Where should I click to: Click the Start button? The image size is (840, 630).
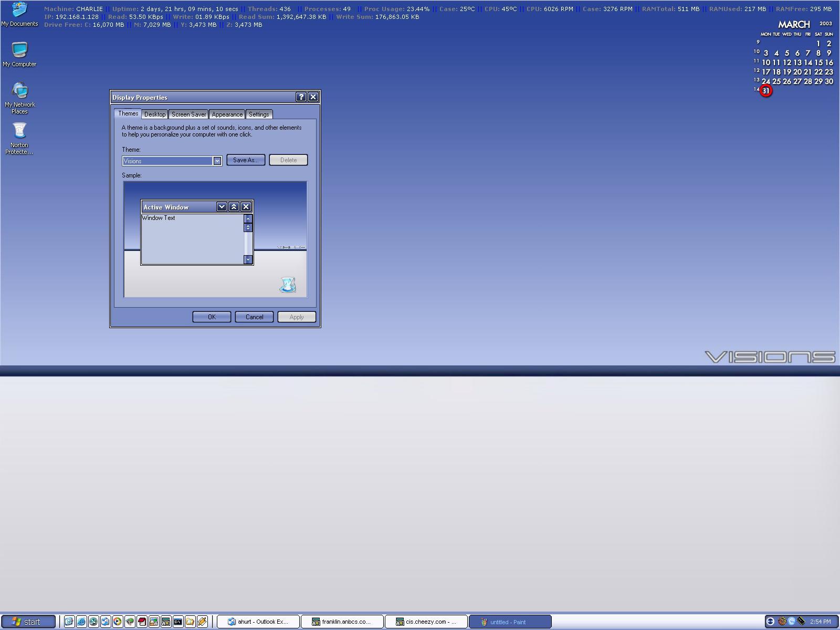click(28, 622)
